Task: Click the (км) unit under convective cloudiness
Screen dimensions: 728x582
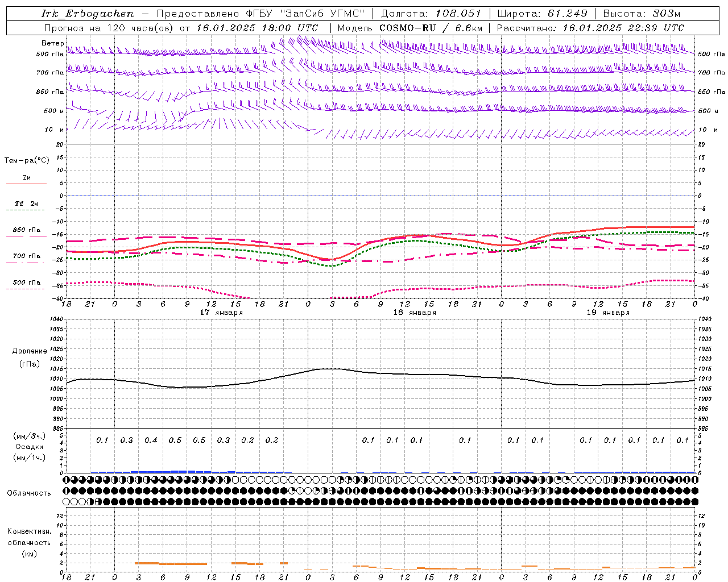Action: click(x=29, y=554)
